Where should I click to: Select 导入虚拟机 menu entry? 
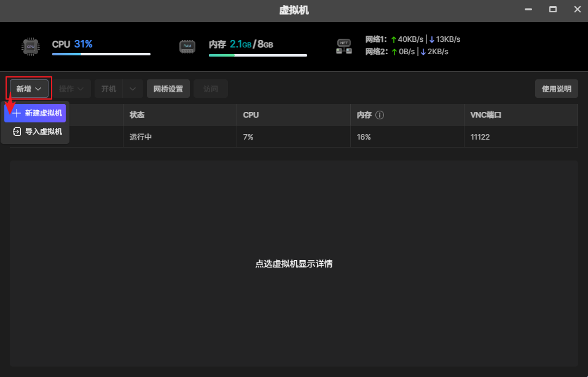pyautogui.click(x=43, y=131)
